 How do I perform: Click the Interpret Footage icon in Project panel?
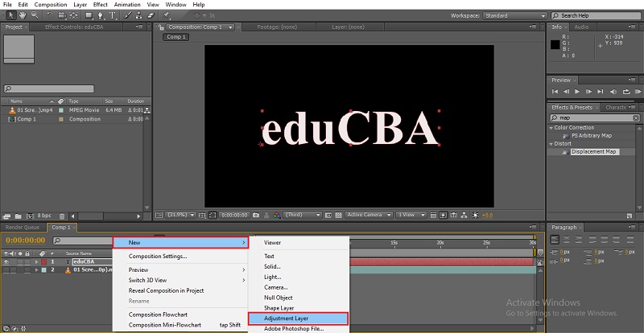point(6,216)
